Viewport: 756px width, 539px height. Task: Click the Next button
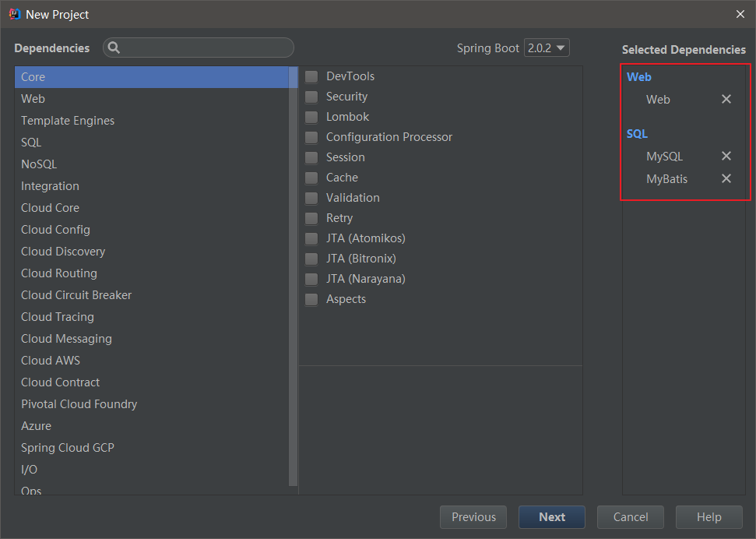[x=552, y=517]
